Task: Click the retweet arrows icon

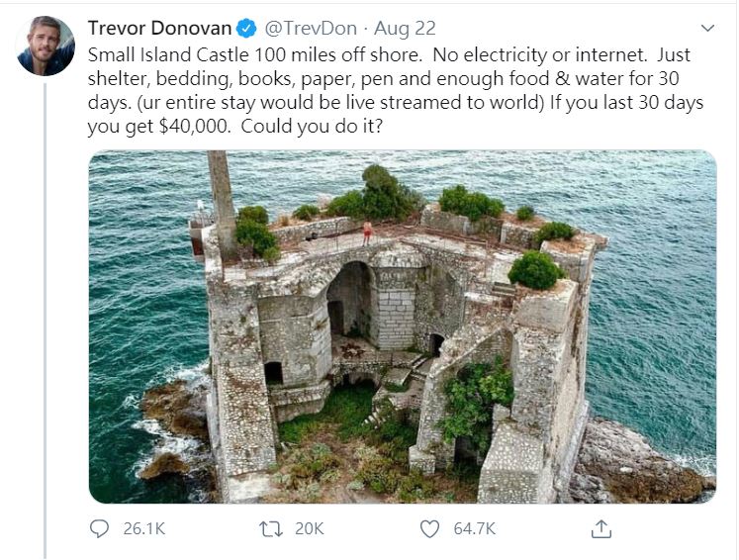Action: [x=271, y=529]
